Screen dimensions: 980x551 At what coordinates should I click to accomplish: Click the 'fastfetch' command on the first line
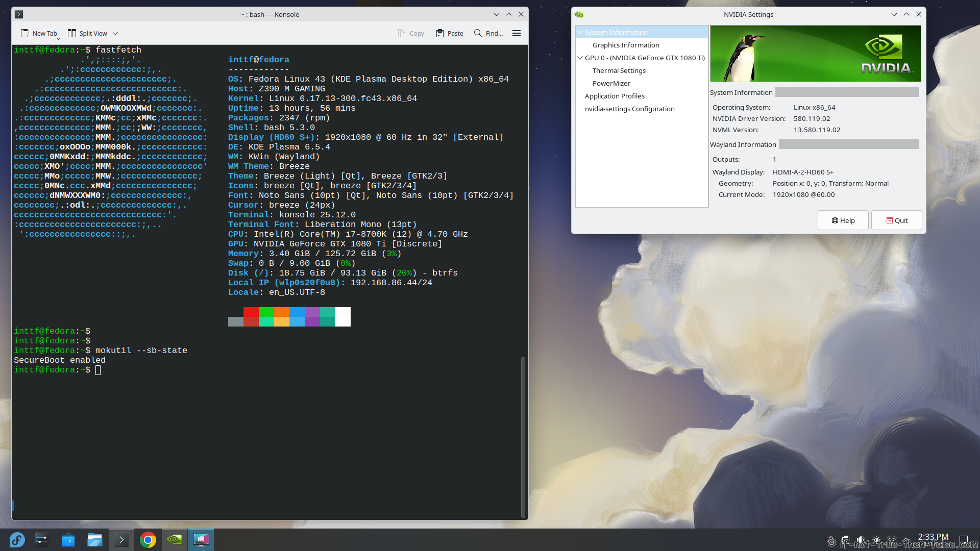tap(118, 50)
